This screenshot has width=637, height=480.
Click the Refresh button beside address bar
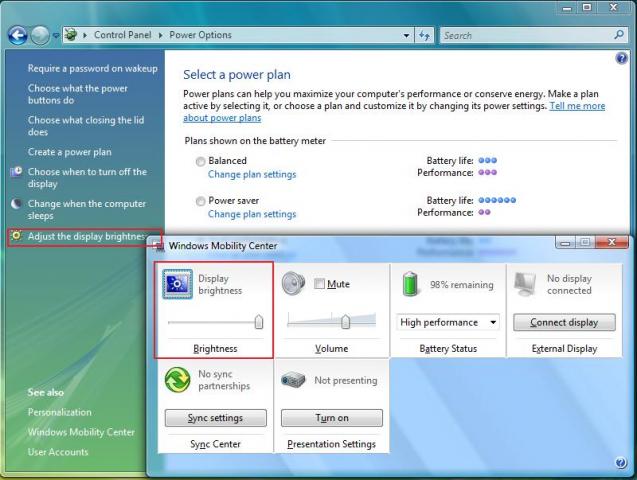(x=425, y=36)
